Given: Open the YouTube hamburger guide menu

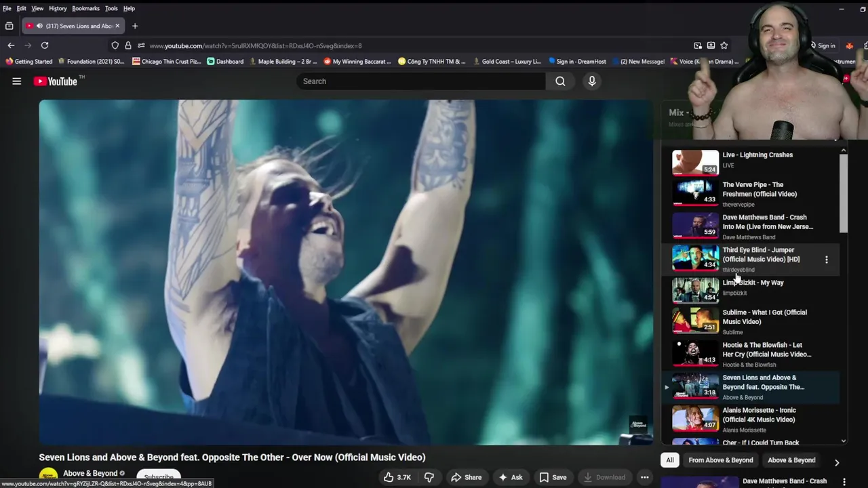Looking at the screenshot, I should click(x=17, y=81).
